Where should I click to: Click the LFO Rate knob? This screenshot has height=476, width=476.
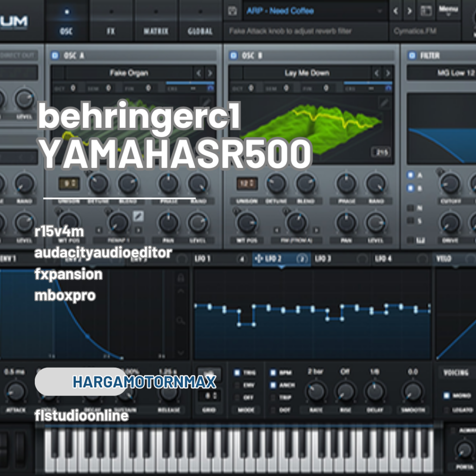point(316,391)
